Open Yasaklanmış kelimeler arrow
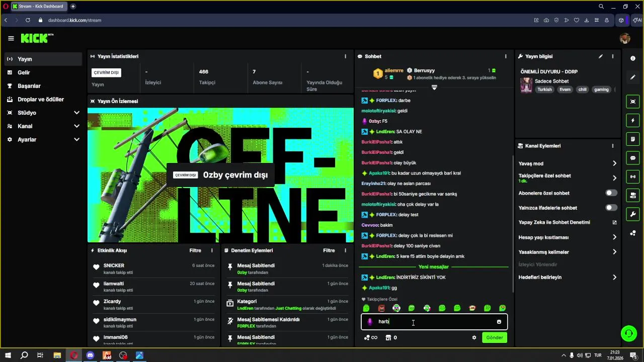 [x=614, y=252]
